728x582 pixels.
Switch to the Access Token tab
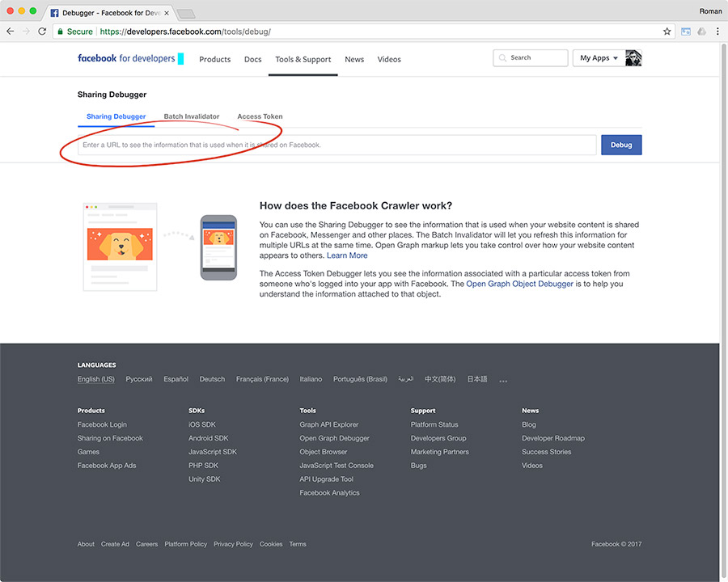point(260,116)
